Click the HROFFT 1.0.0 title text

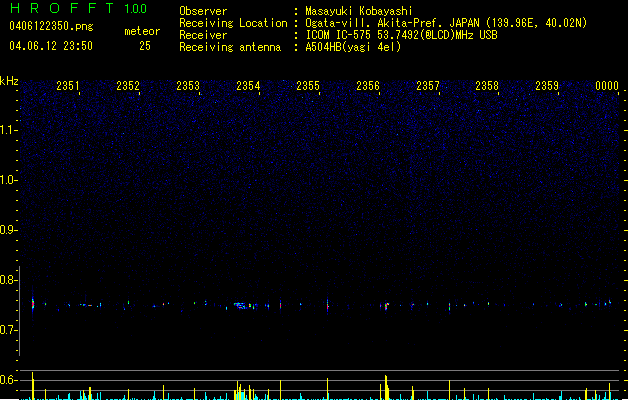(78, 8)
